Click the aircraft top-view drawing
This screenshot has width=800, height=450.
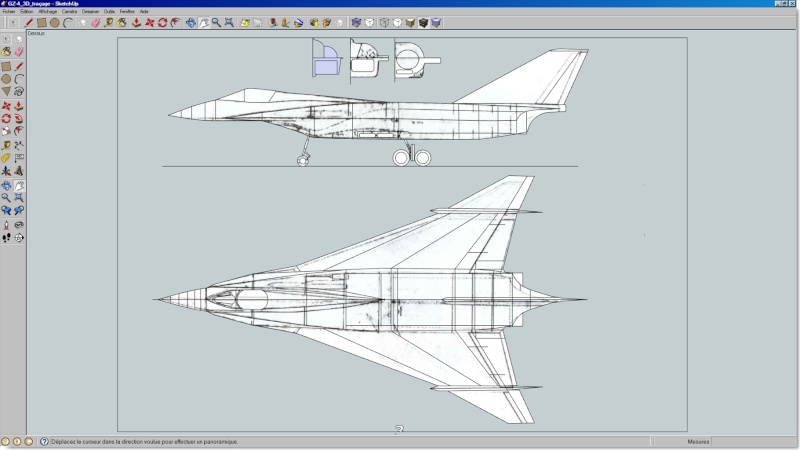pyautogui.click(x=370, y=299)
